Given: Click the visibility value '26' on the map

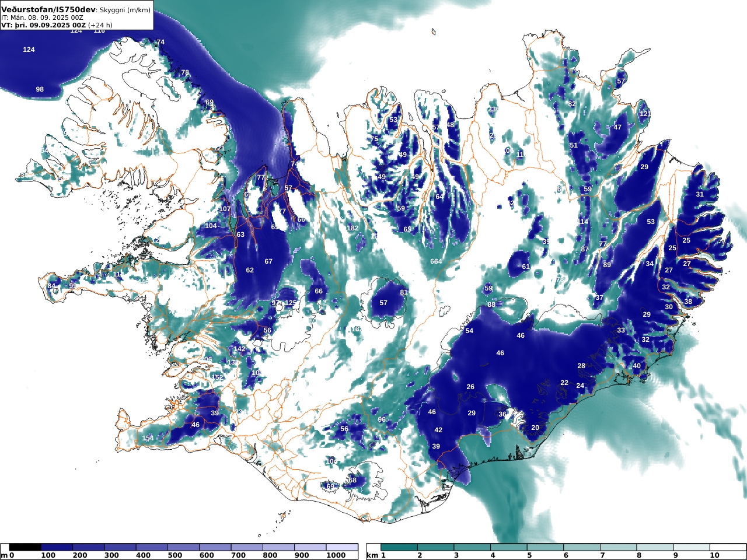Looking at the screenshot, I should pyautogui.click(x=470, y=387).
